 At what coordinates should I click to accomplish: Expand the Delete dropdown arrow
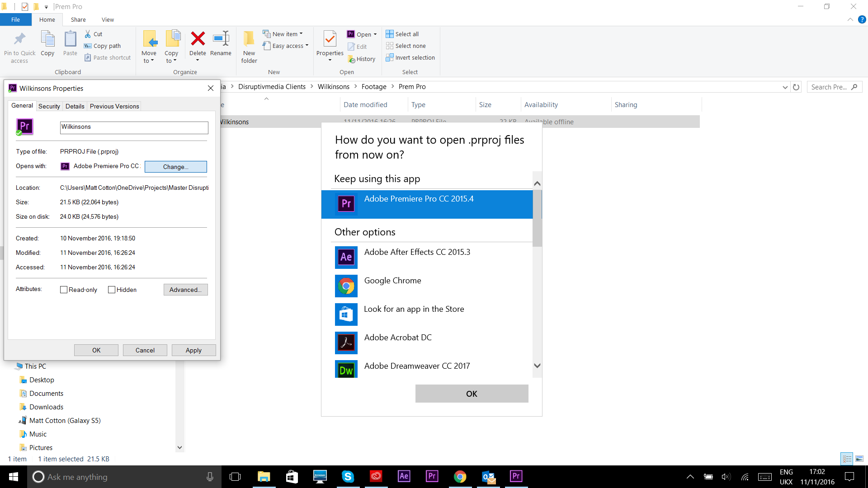[x=198, y=60]
